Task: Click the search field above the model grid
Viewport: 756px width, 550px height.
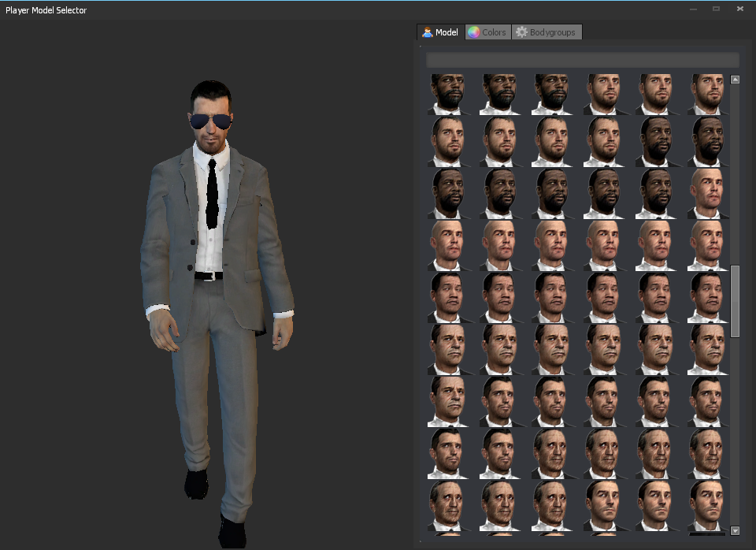Action: pyautogui.click(x=582, y=60)
